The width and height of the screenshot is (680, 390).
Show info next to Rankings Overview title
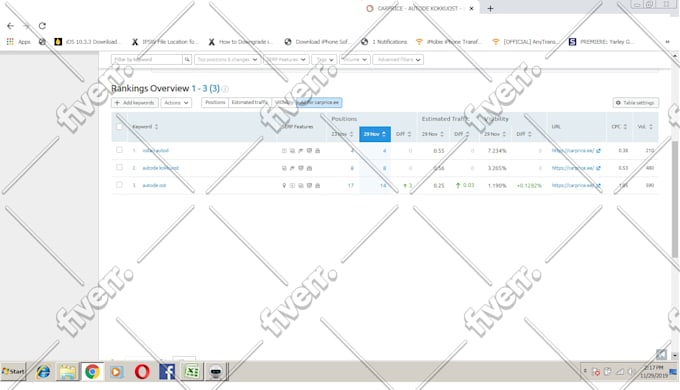pos(225,89)
